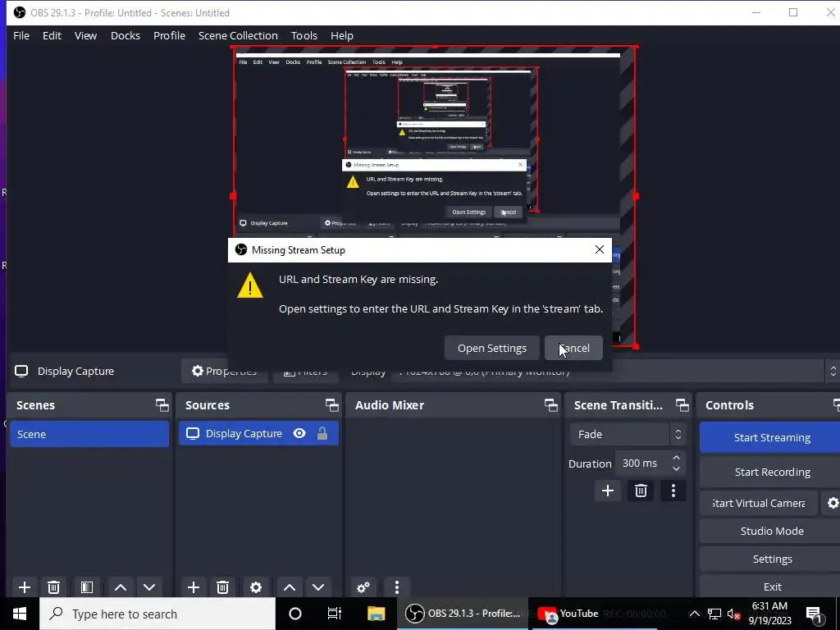The width and height of the screenshot is (840, 630).
Task: Click the muted volume tray icon
Action: pyautogui.click(x=733, y=614)
